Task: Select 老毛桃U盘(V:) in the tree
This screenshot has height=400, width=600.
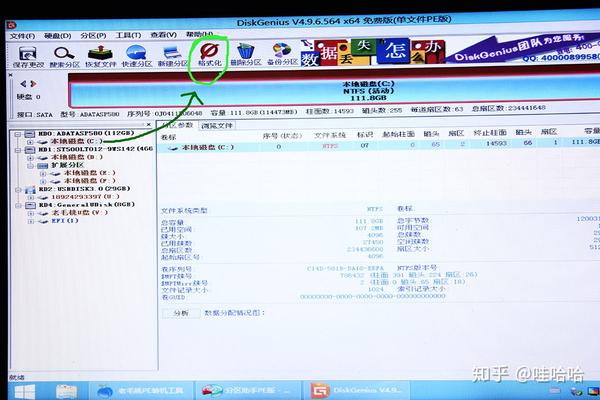Action: point(80,212)
